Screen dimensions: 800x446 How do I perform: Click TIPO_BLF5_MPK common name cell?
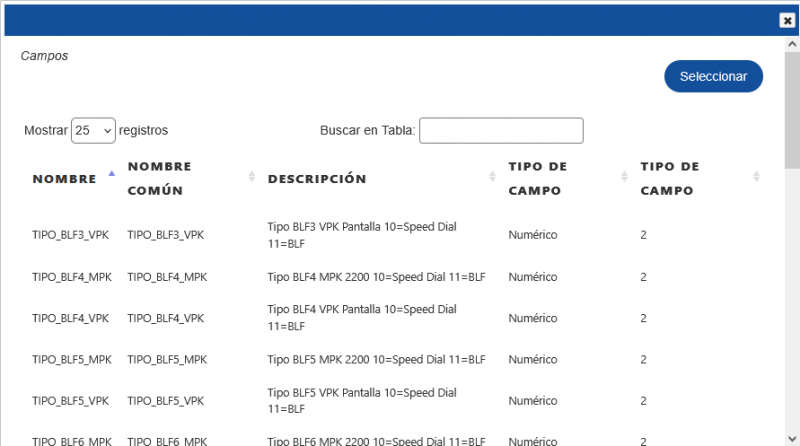(167, 360)
